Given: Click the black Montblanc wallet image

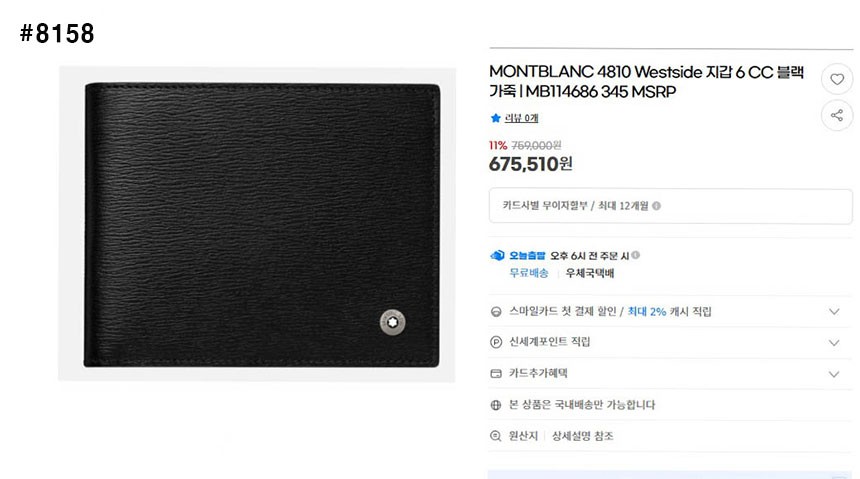Looking at the screenshot, I should 262,225.
